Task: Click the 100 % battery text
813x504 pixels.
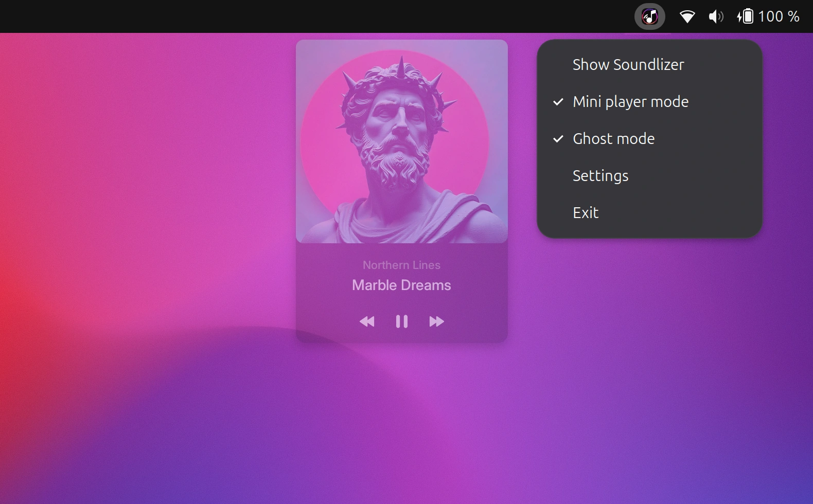Action: (779, 16)
